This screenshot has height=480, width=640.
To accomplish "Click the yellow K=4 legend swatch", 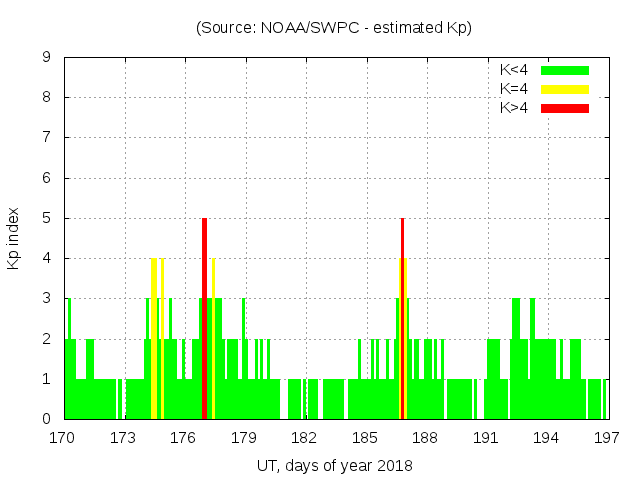I will (565, 89).
